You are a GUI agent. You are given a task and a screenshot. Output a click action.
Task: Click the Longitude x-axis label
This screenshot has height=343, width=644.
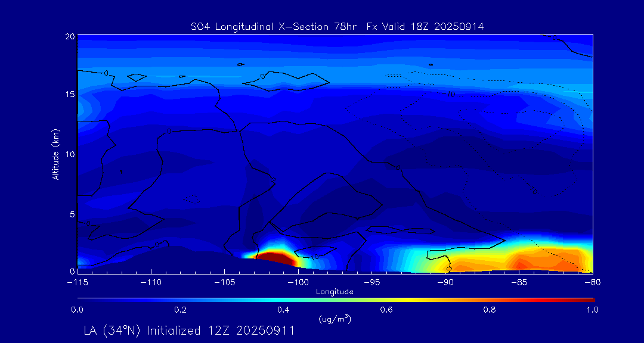[335, 292]
